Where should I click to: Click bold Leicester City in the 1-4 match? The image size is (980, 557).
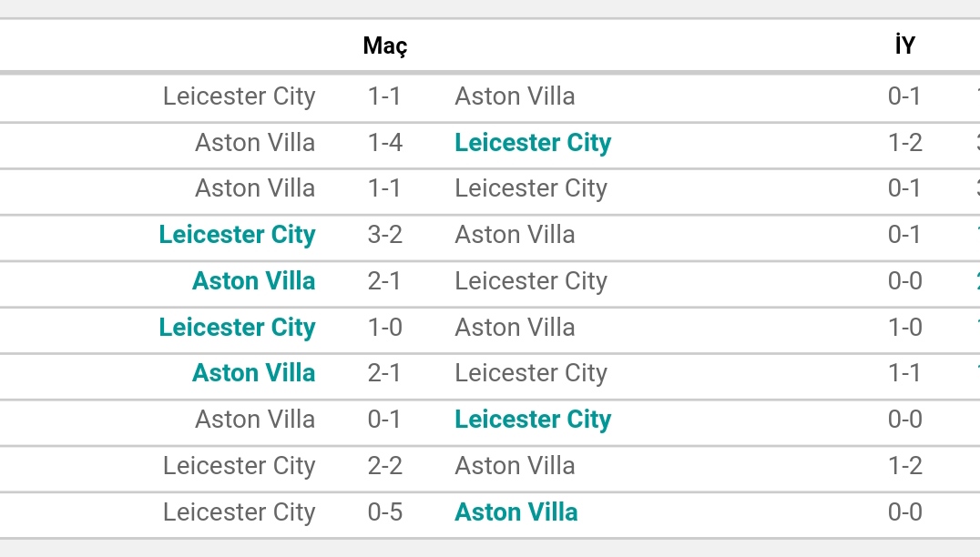point(533,143)
